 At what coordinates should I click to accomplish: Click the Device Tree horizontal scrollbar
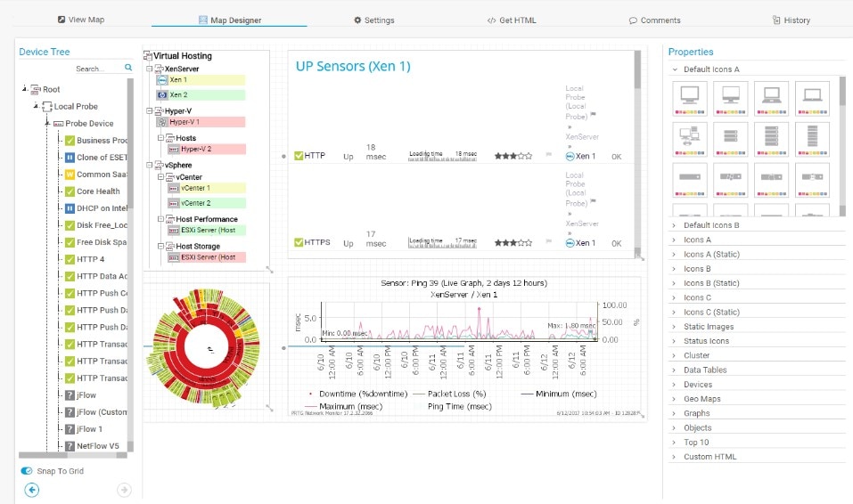(x=73, y=455)
